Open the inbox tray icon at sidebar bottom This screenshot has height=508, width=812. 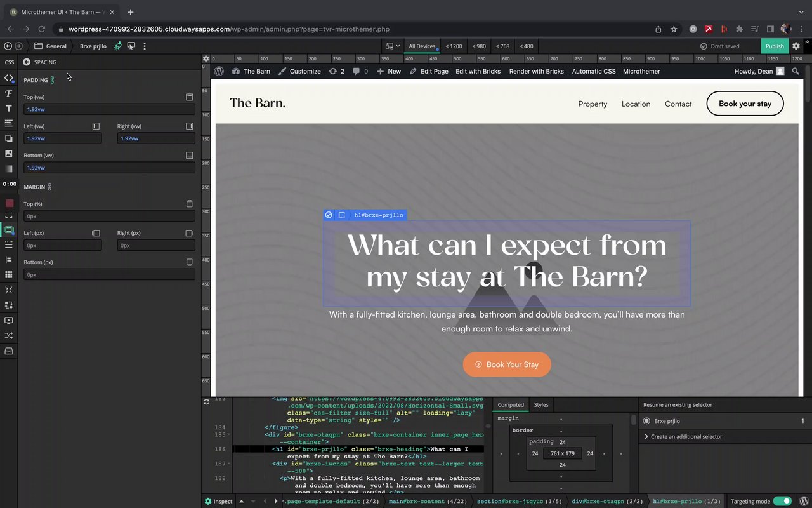9,351
